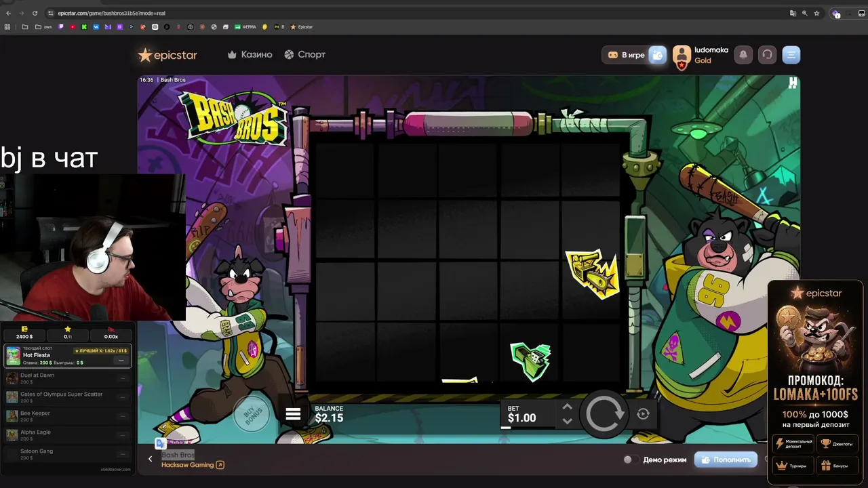Open Моментальный депозит promo tile
Screen dimensions: 868x488
[791, 444]
